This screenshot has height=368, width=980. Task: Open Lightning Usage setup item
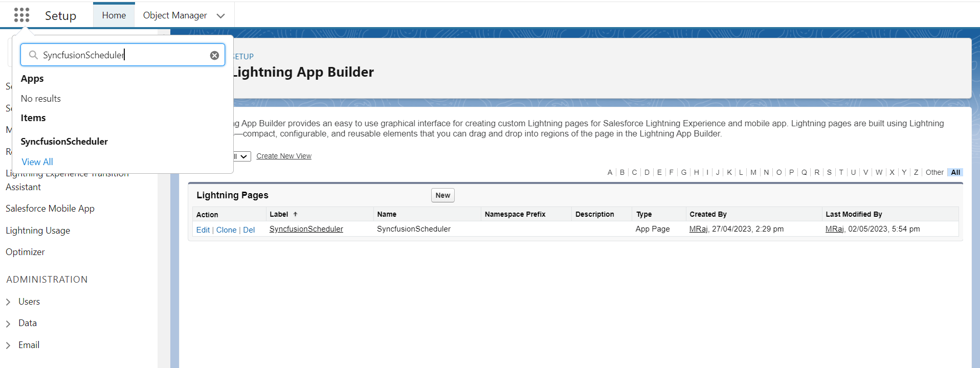click(38, 231)
